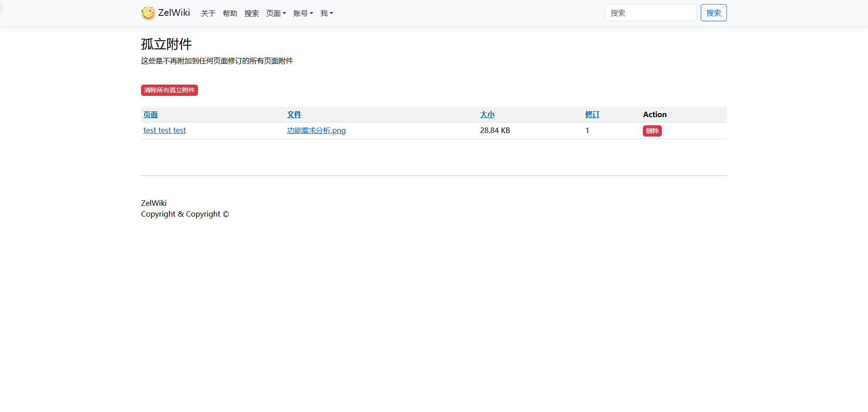Click the red 清除所有孤立附件 button

169,90
